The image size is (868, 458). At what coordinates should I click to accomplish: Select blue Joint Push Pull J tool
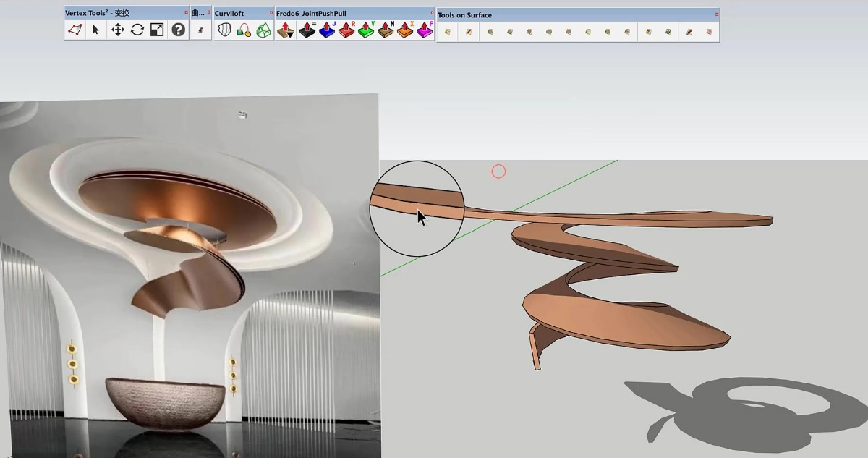(327, 30)
